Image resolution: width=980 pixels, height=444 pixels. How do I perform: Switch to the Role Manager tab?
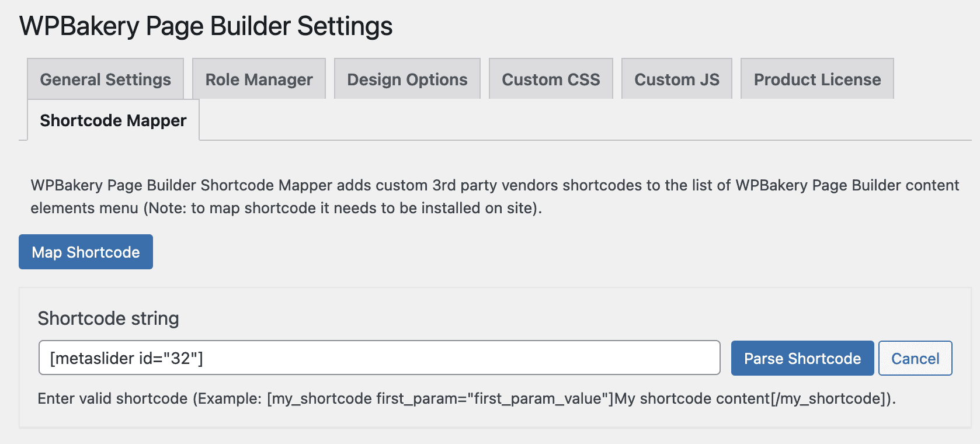click(259, 79)
